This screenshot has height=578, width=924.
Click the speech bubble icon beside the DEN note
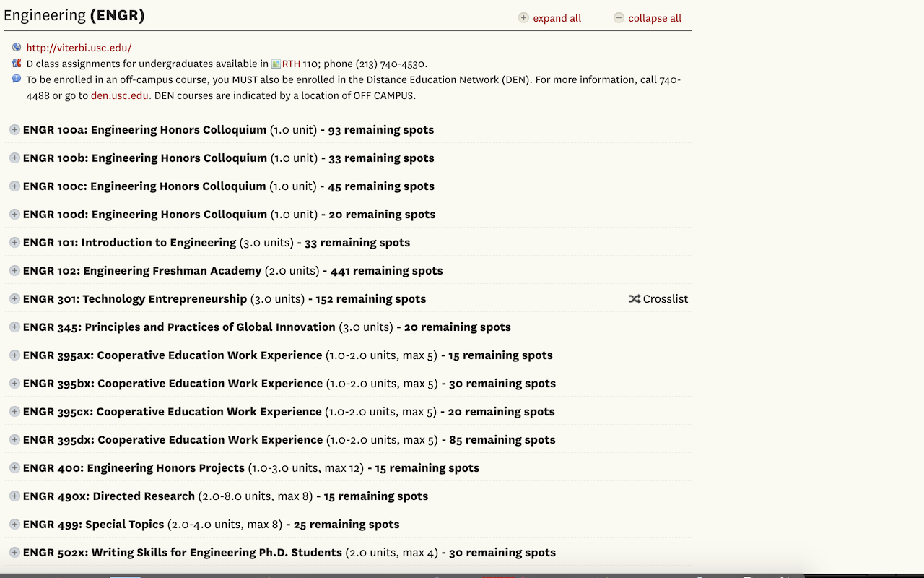click(17, 79)
